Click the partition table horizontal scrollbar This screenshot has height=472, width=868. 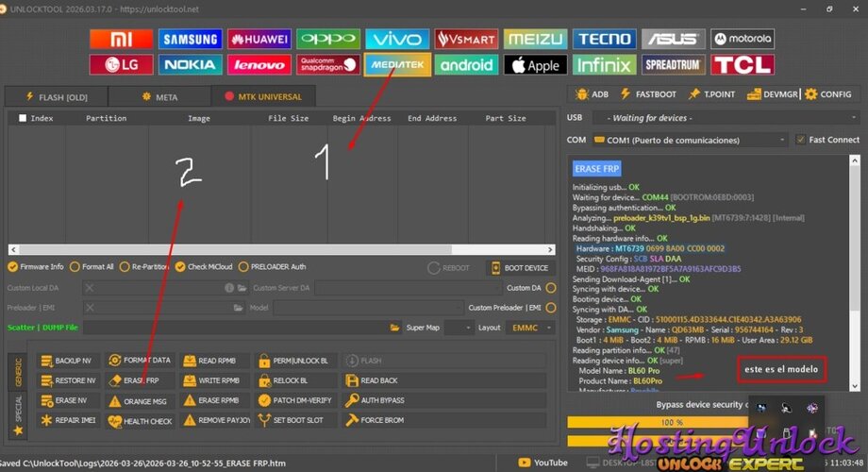click(x=282, y=250)
